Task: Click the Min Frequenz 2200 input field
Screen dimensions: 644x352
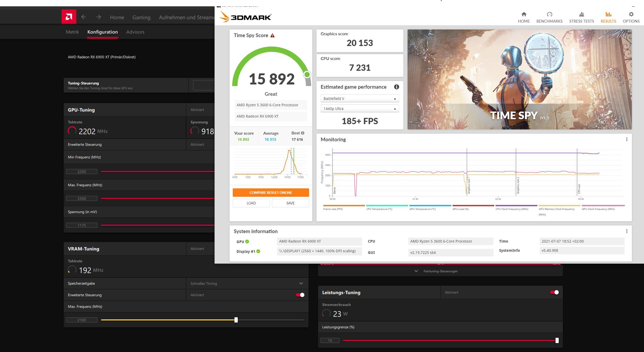Action: (82, 172)
